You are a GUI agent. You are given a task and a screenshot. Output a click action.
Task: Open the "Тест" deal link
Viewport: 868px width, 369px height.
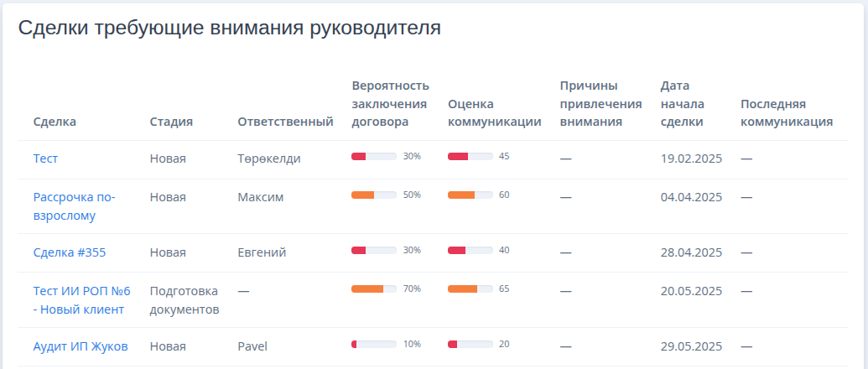(45, 159)
